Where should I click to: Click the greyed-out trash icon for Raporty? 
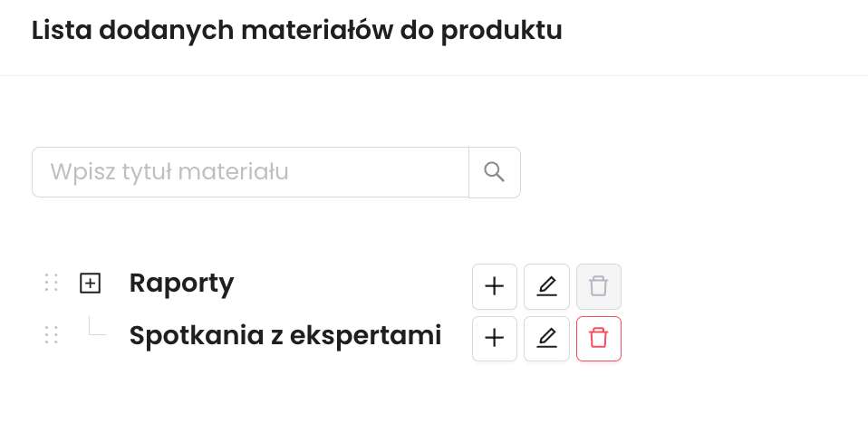pos(599,287)
